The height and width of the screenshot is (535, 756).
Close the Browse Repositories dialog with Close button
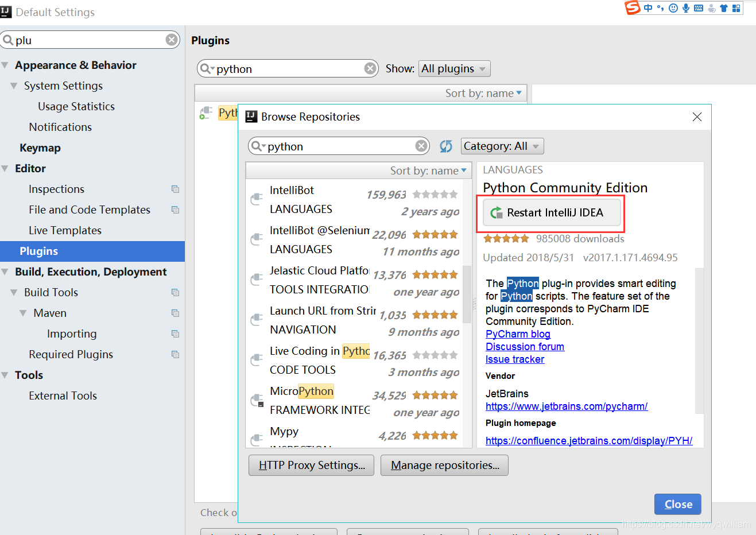[x=678, y=505]
